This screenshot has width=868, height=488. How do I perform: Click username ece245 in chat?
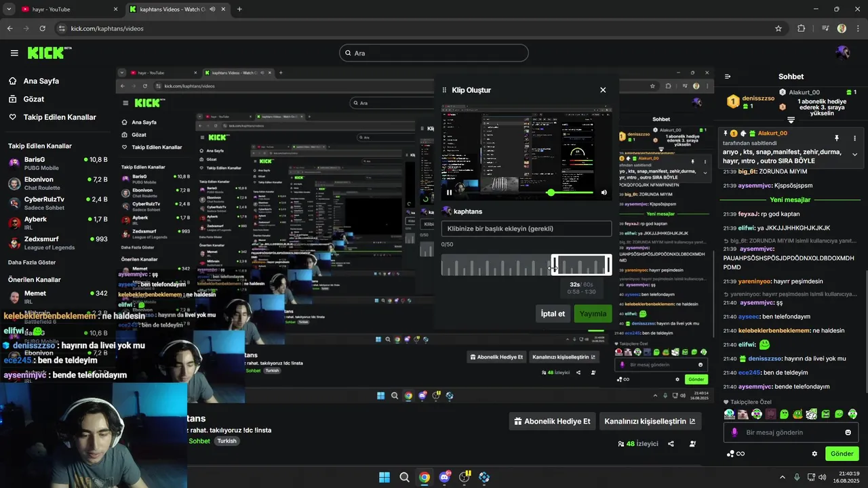click(749, 372)
